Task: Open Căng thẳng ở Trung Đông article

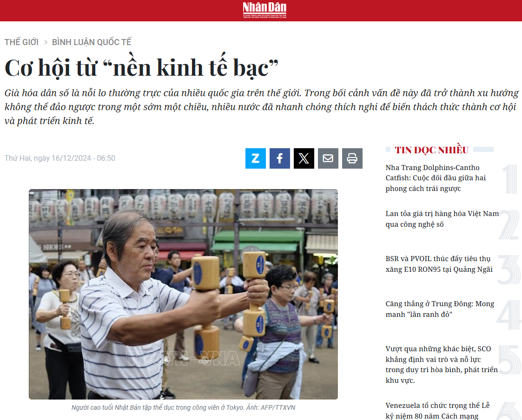Action: tap(440, 309)
